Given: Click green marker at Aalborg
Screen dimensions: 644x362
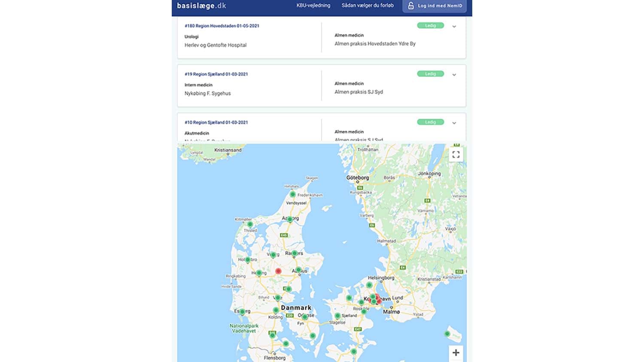Looking at the screenshot, I should [x=290, y=219].
